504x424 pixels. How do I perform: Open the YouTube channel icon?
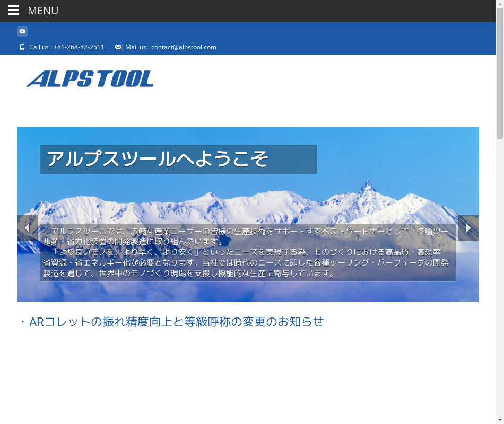(x=22, y=31)
